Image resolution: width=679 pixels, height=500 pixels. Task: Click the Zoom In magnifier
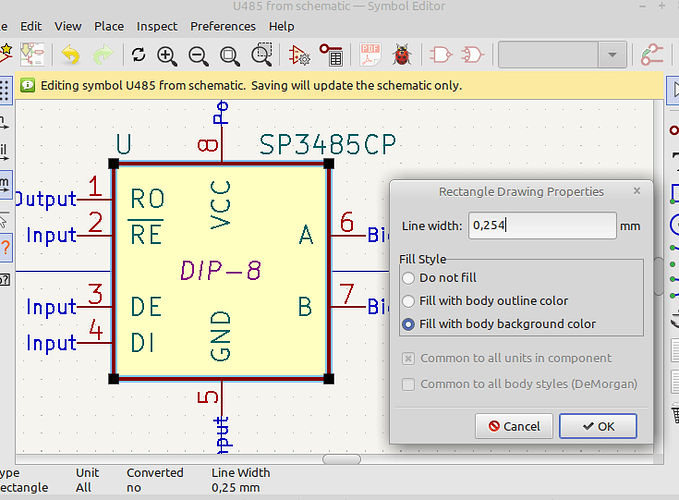(167, 56)
